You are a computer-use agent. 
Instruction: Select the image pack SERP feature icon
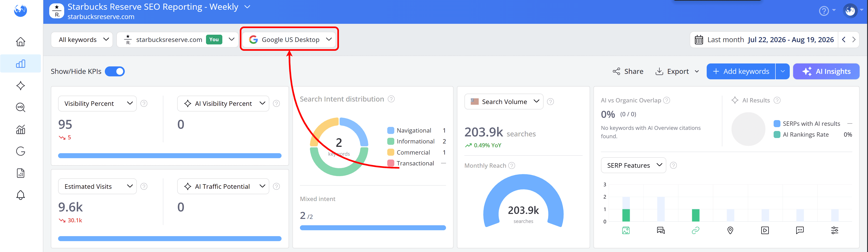[x=626, y=230]
